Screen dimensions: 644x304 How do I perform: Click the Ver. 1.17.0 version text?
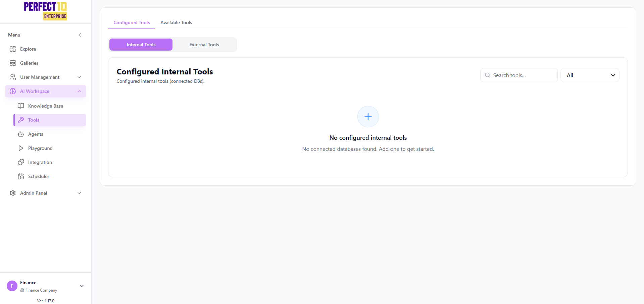pos(46,301)
